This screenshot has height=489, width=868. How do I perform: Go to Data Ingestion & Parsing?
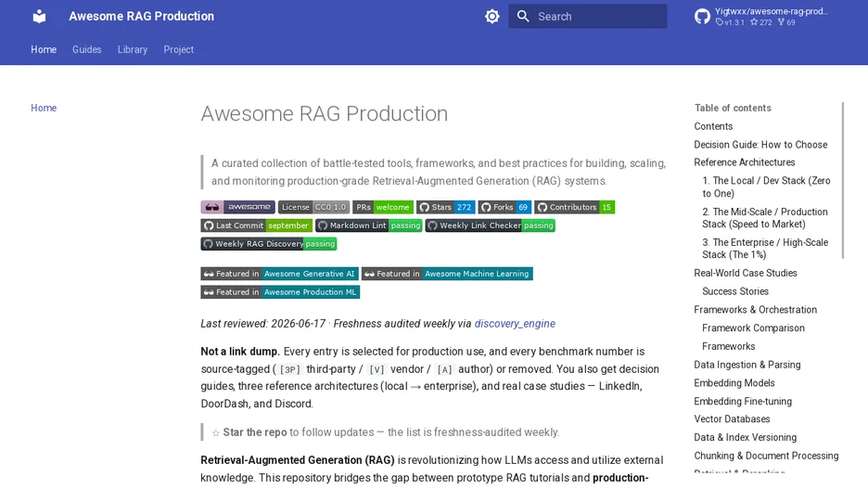[x=747, y=365]
